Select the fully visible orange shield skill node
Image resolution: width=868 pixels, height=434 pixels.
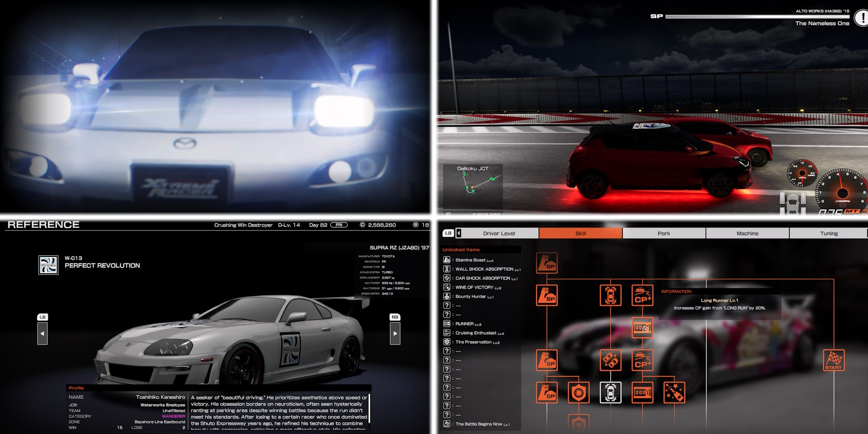579,392
